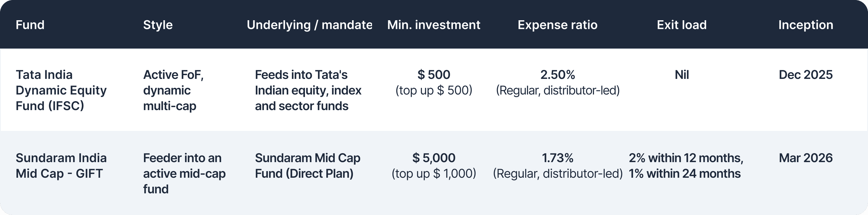Click the Nil exit load cell

tap(682, 75)
